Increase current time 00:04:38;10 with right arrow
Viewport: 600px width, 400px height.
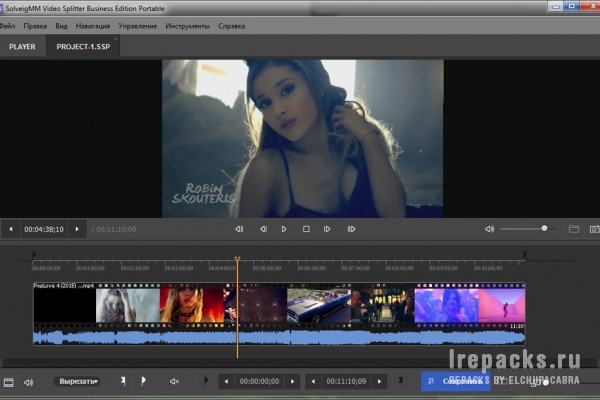tap(77, 229)
